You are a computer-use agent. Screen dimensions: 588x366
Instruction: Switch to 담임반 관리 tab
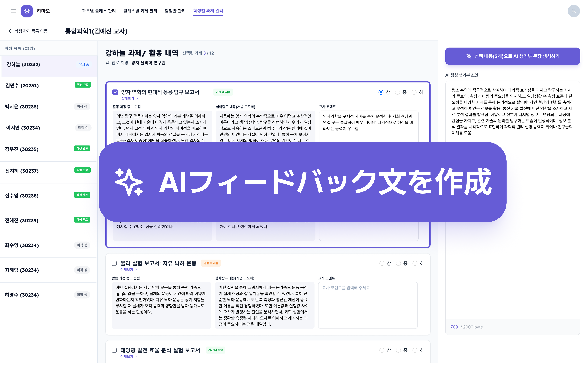175,11
